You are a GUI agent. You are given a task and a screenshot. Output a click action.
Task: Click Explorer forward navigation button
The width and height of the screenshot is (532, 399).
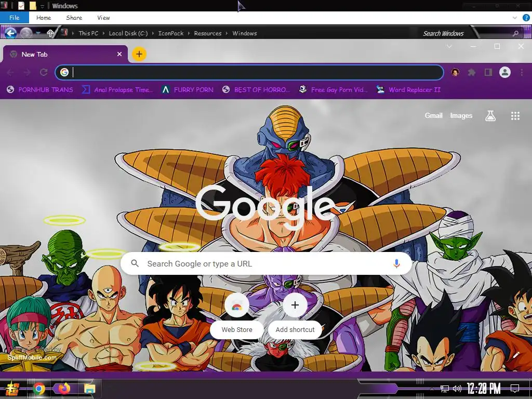[x=26, y=33]
